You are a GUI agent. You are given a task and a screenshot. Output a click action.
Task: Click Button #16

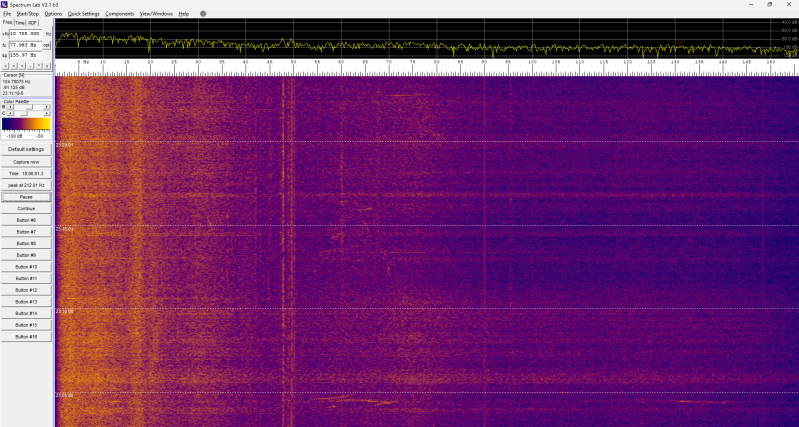[x=26, y=337]
